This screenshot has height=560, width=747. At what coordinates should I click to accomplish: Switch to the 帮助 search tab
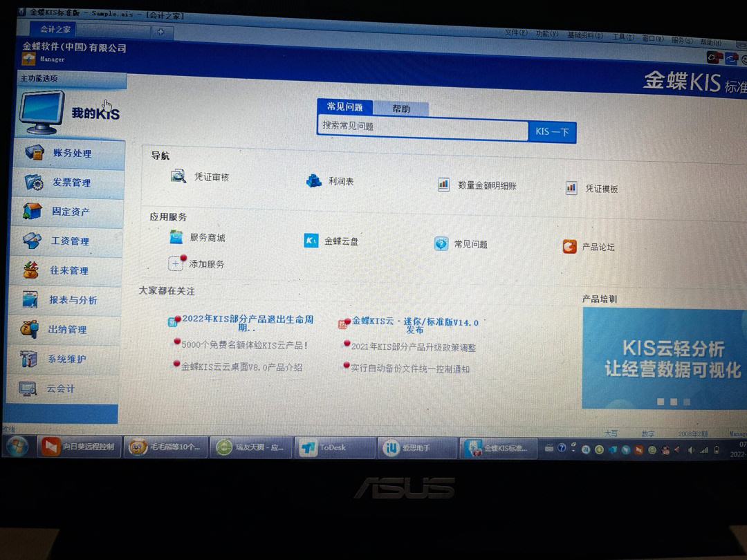click(401, 109)
